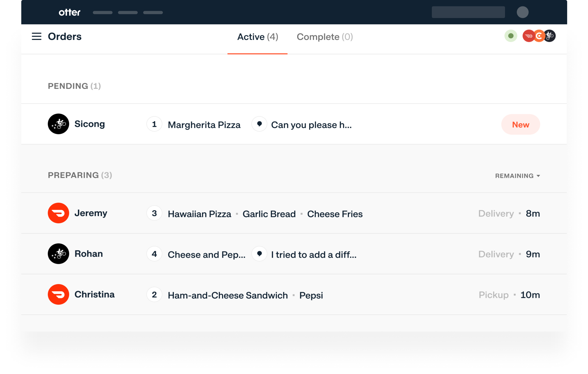The width and height of the screenshot is (588, 374).
Task: Open Christina's Ham-and-Cheese Sandwich order
Action: coord(228,295)
